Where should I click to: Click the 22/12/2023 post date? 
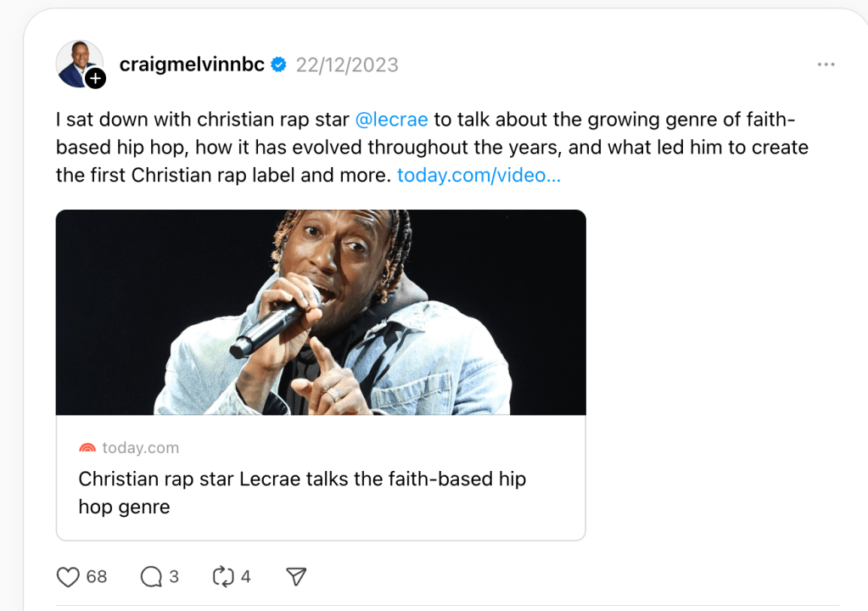click(347, 65)
